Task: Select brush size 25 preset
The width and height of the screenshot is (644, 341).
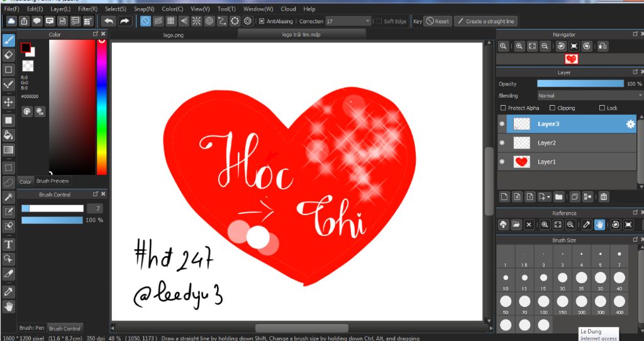Action: tap(582, 280)
